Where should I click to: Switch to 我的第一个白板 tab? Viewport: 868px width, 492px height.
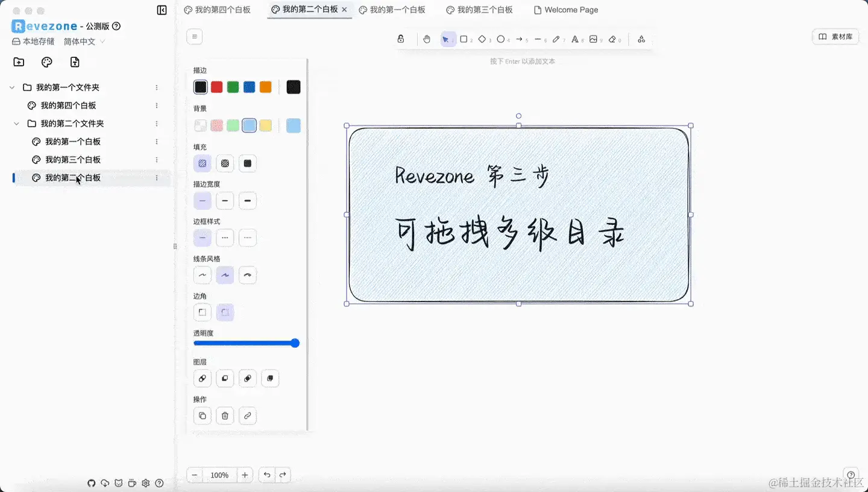click(x=392, y=10)
